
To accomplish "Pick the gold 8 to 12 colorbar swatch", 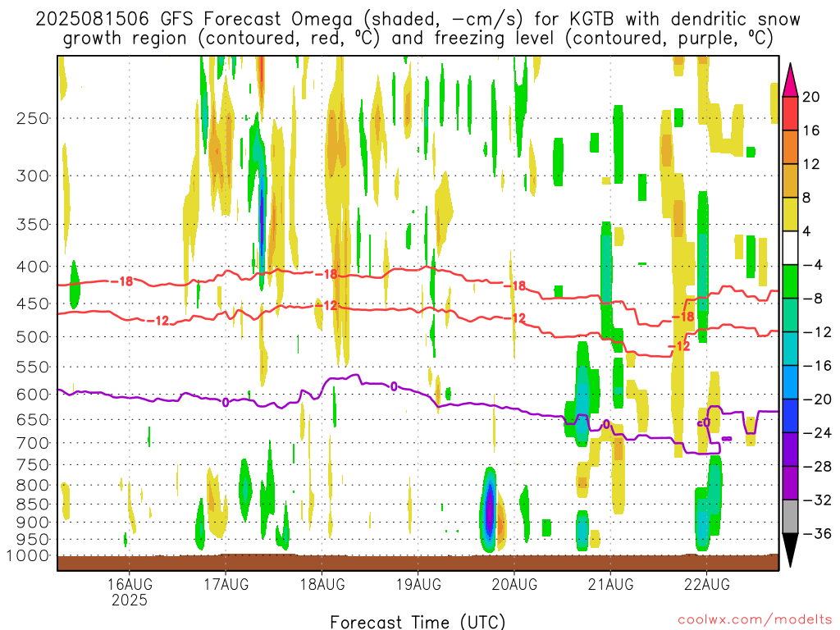I will click(x=790, y=181).
